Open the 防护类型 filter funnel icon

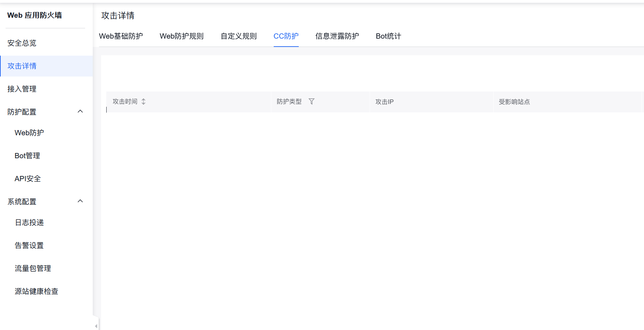pos(312,102)
